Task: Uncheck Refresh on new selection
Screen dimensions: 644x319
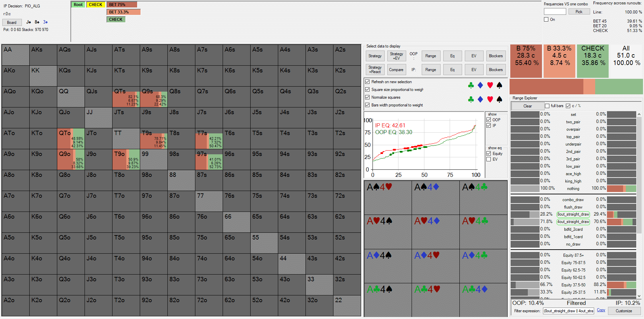Action: click(x=367, y=82)
